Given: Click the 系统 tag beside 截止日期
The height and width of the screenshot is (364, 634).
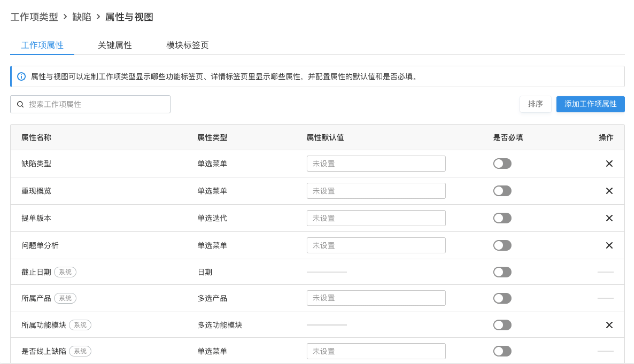Looking at the screenshot, I should [65, 272].
